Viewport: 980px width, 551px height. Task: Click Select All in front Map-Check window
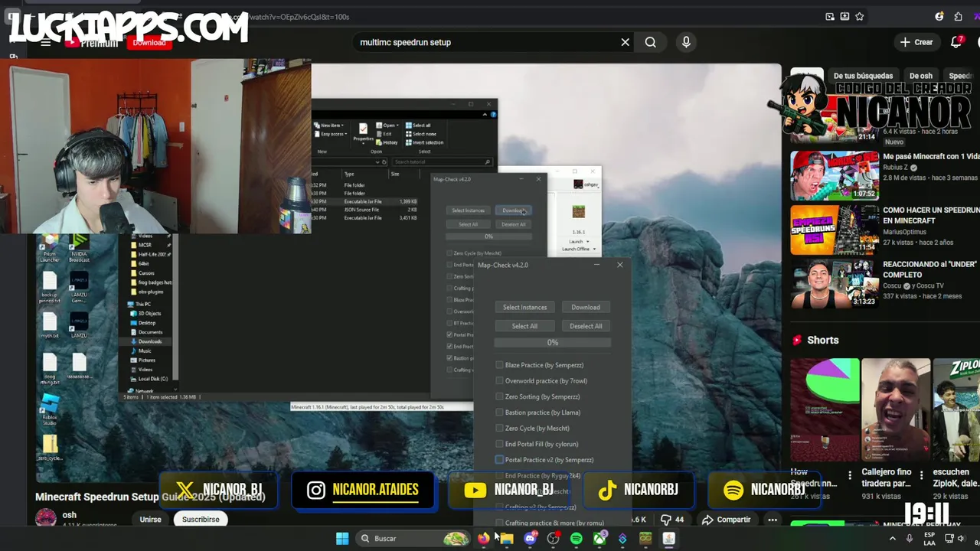tap(524, 326)
